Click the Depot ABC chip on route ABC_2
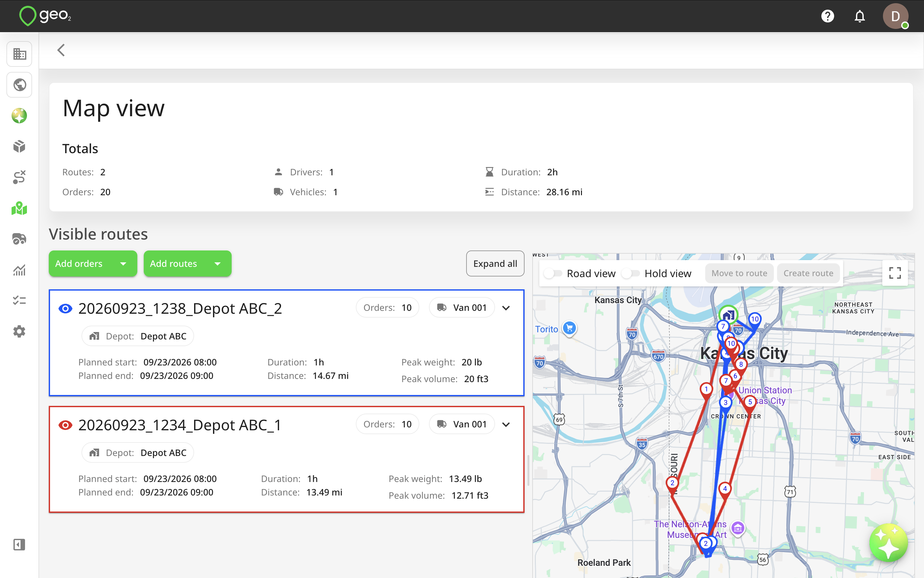This screenshot has width=924, height=578. coord(138,337)
